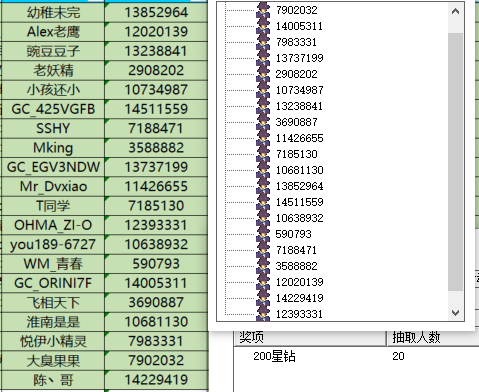
Task: Click the avatar icon beside 3690887 in the list
Action: (263, 122)
